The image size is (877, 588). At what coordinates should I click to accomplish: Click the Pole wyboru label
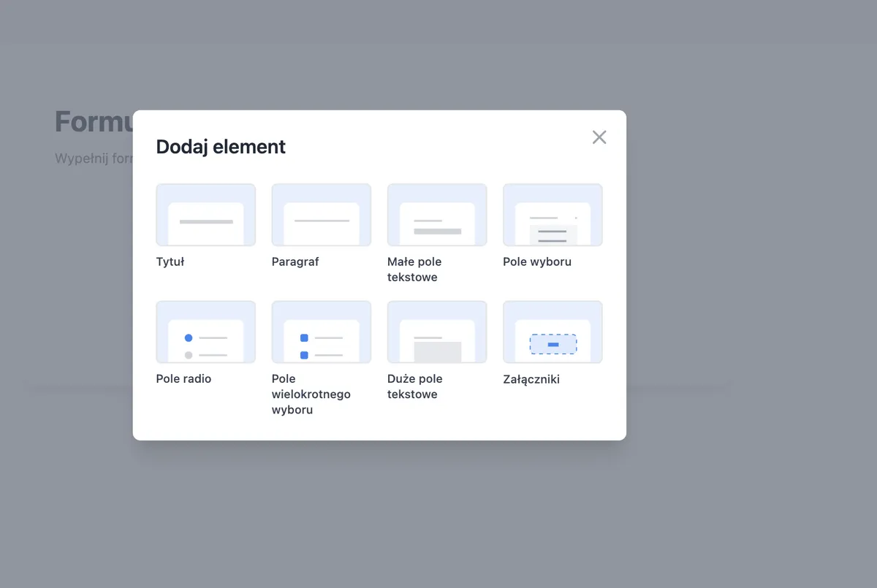[537, 261]
